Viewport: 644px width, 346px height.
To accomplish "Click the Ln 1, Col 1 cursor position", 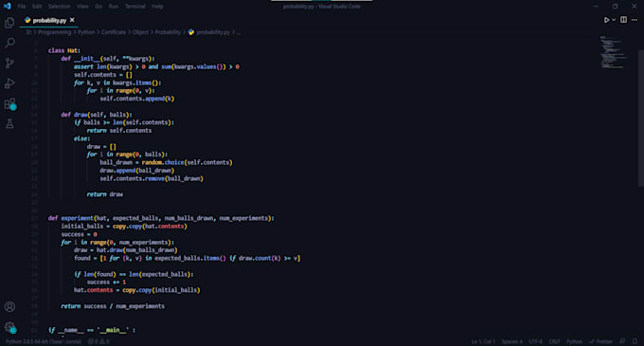I will [483, 341].
